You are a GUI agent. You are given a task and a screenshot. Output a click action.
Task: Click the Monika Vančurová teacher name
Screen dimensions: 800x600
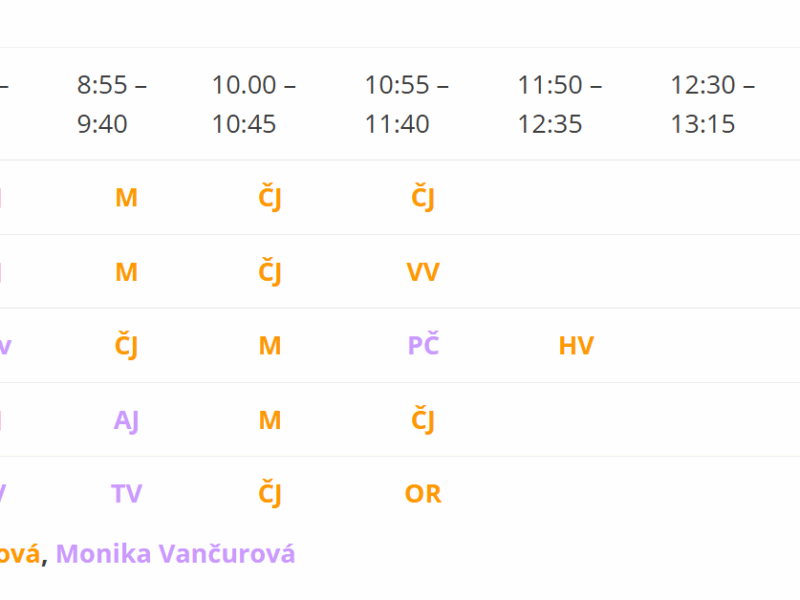pos(175,553)
